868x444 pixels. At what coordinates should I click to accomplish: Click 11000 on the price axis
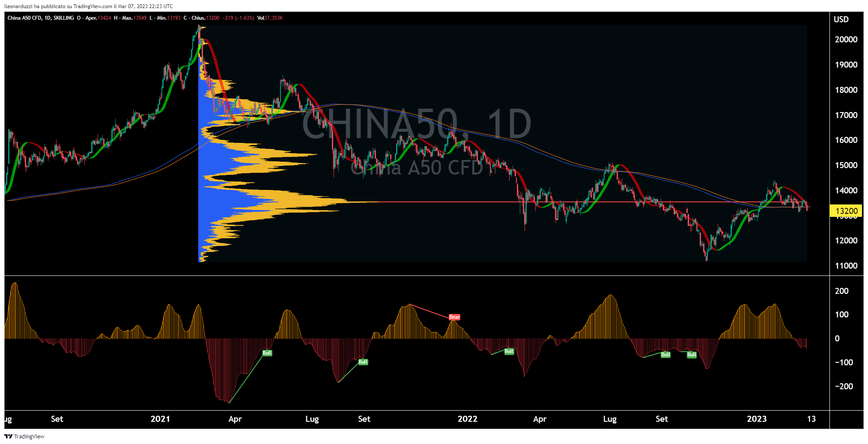click(846, 266)
